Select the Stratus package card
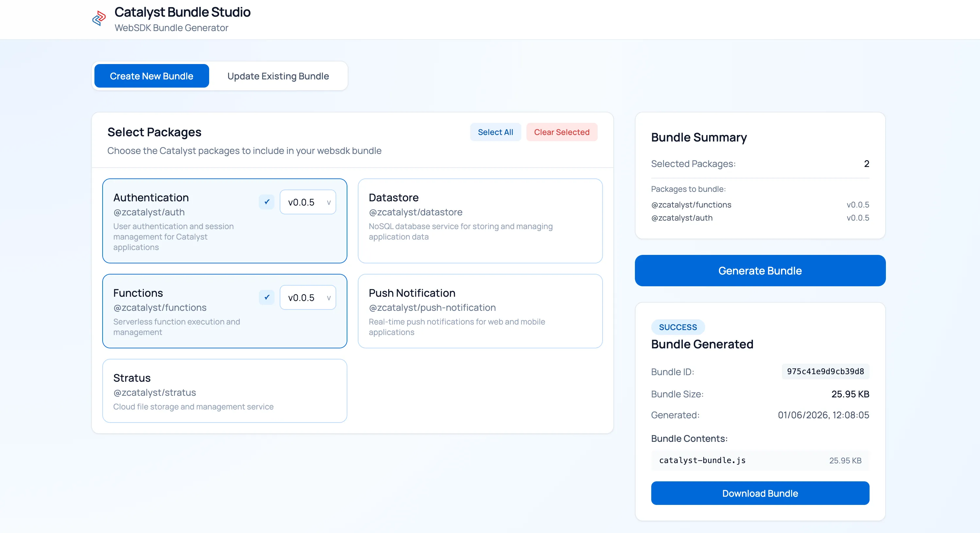 pyautogui.click(x=224, y=391)
